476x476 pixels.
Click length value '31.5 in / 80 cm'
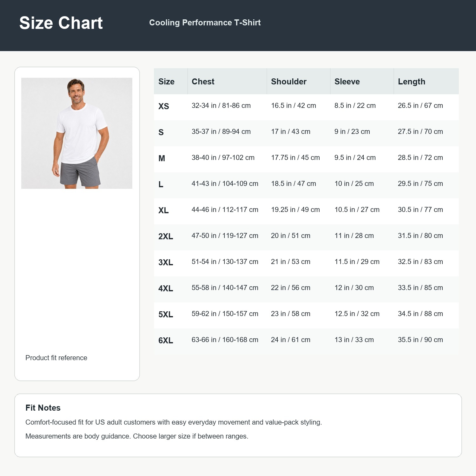click(420, 236)
